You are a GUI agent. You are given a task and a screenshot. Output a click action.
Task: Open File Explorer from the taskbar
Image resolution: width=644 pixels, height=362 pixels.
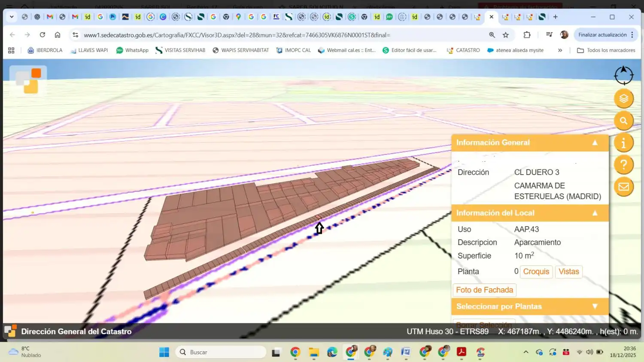[314, 352]
